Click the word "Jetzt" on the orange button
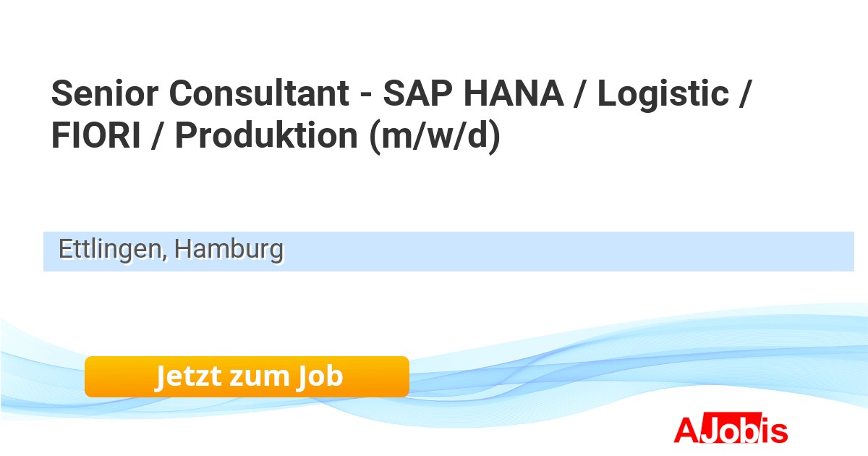Viewport: 868px width, 456px height. (187, 376)
